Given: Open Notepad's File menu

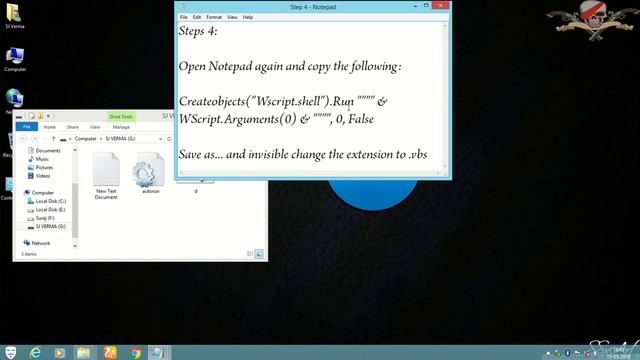Looking at the screenshot, I should click(x=184, y=17).
